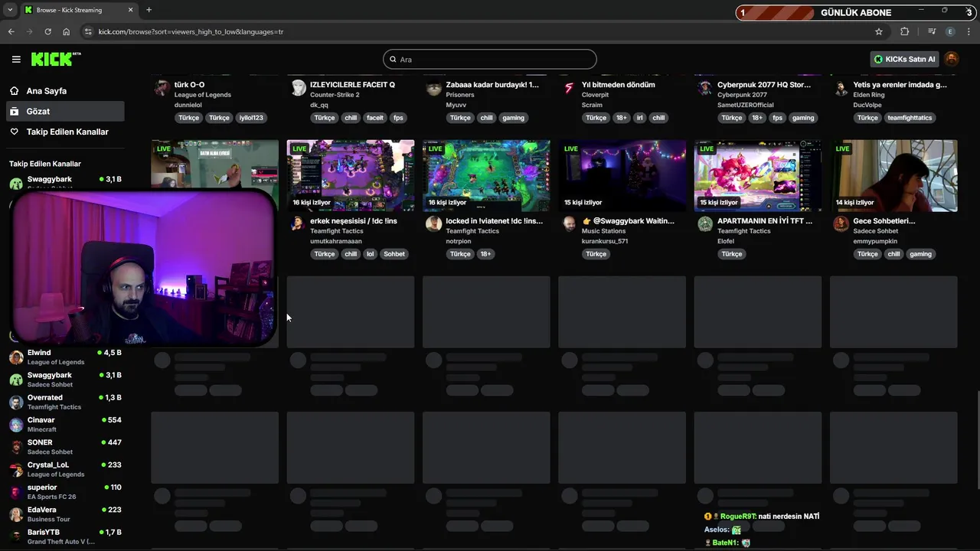The height and width of the screenshot is (551, 980).
Task: Click the browser address bar URL
Action: click(x=191, y=31)
